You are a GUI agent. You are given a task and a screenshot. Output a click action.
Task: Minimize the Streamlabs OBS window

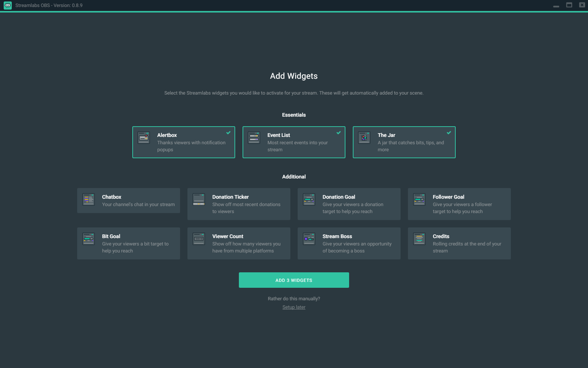(556, 6)
